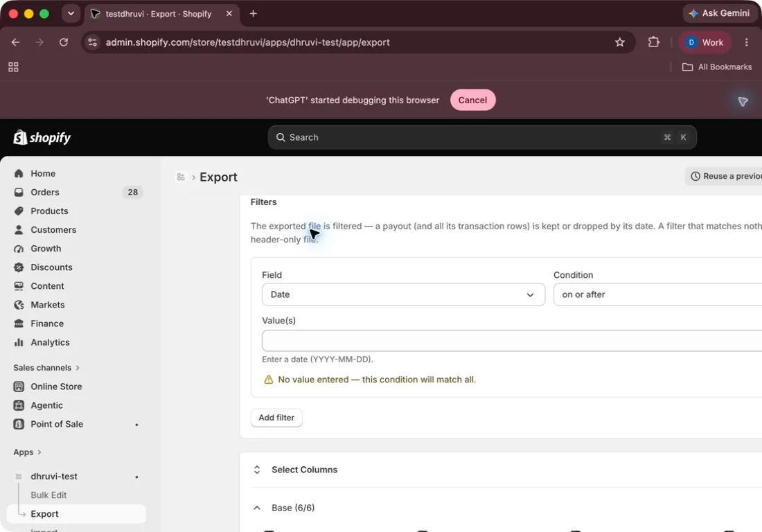Image resolution: width=762 pixels, height=532 pixels.
Task: Open the browser Extensions puzzle icon
Action: (654, 42)
